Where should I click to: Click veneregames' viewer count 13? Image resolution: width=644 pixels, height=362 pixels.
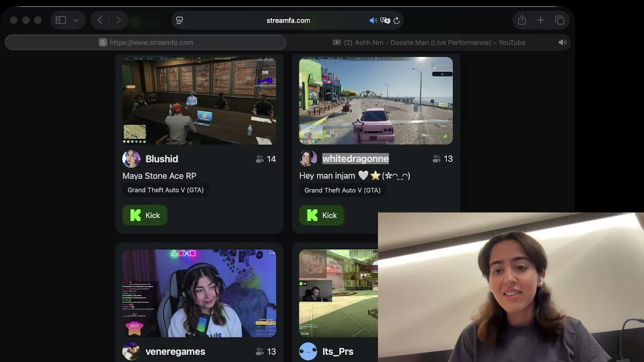tap(266, 351)
